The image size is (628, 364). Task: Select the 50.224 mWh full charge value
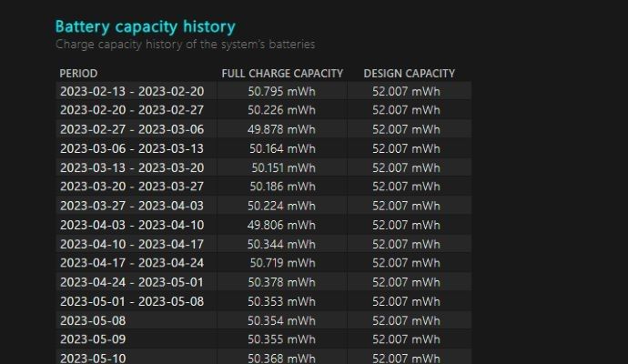[281, 206]
